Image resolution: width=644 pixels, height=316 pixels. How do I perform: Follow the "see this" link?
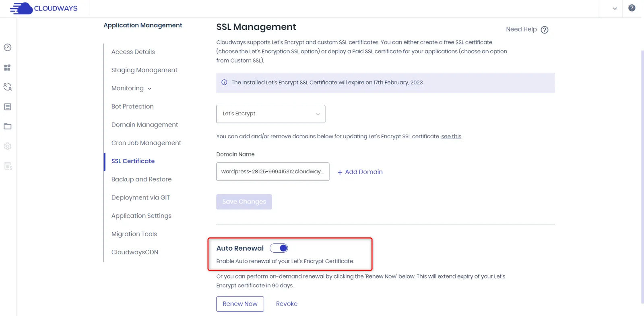[451, 137]
